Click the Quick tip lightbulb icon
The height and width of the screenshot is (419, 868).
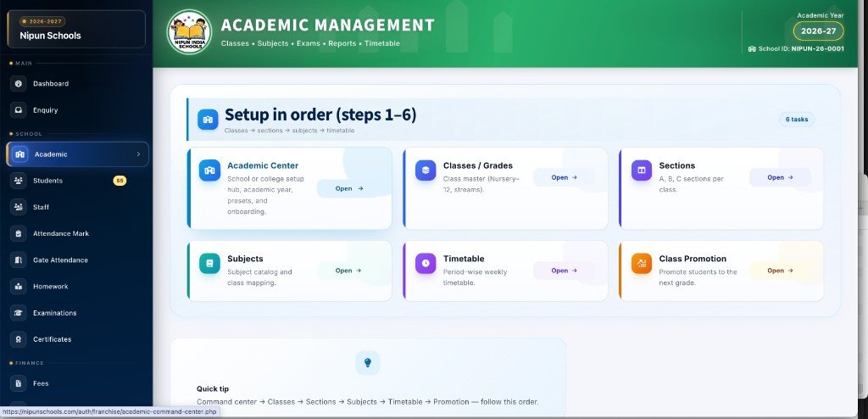click(368, 363)
